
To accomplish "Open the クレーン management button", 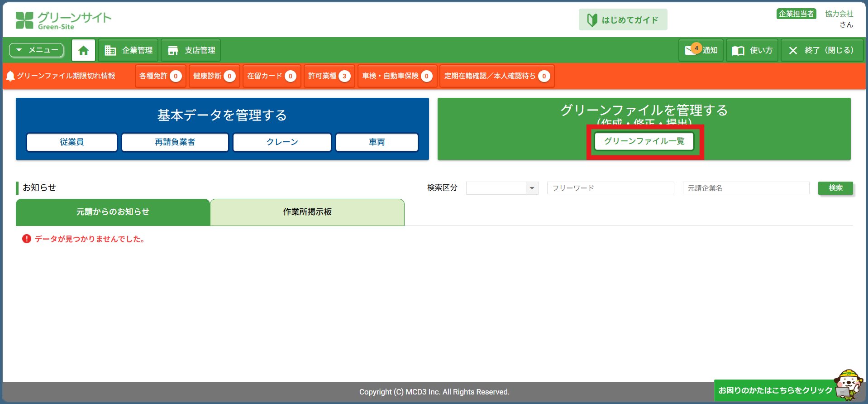I will pos(282,142).
